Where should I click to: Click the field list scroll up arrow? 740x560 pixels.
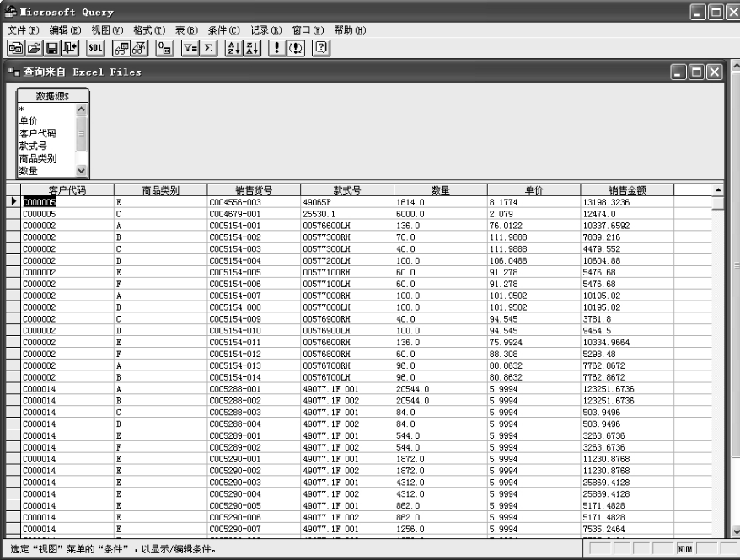(x=81, y=109)
